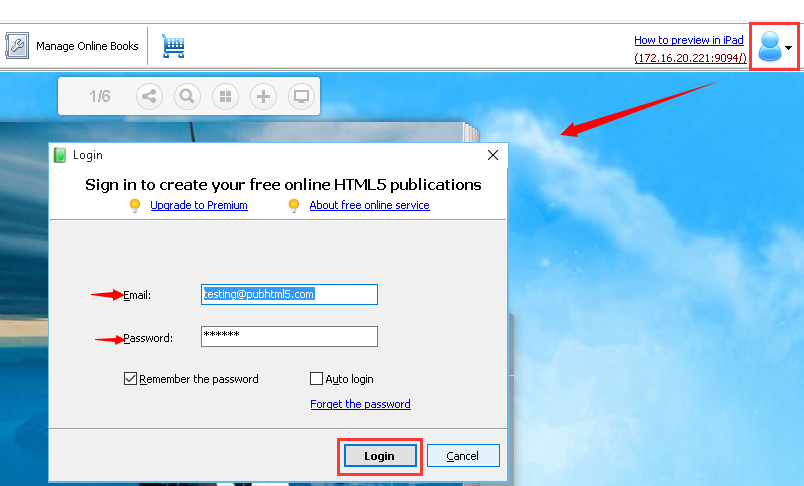Click Forget the password link
Screen dimensions: 804x486
(x=360, y=404)
